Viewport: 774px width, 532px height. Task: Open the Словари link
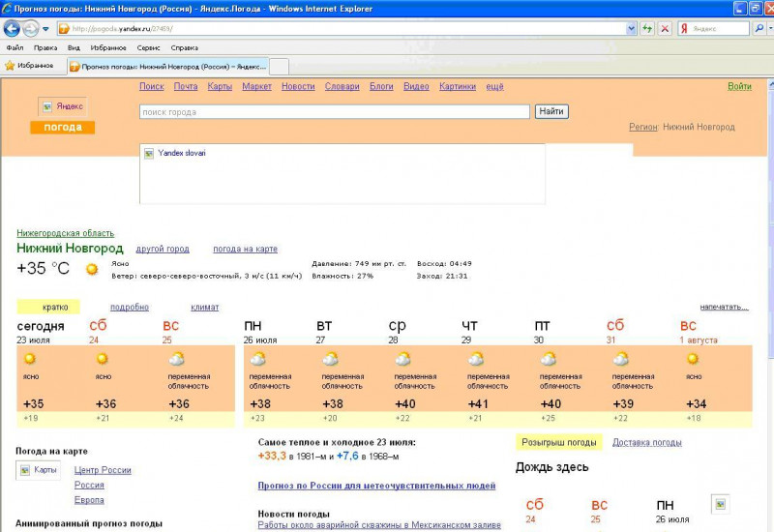click(342, 86)
